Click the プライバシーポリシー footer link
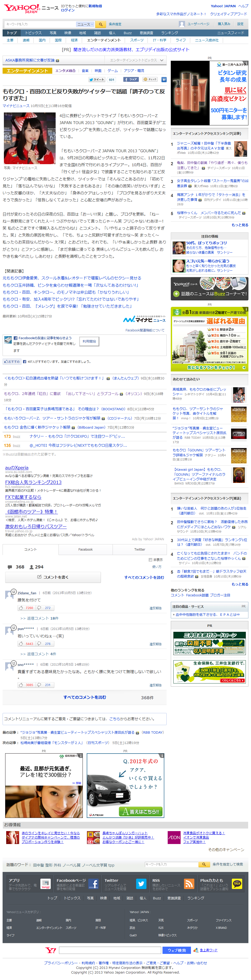This screenshot has width=251, height=980. [x=61, y=963]
